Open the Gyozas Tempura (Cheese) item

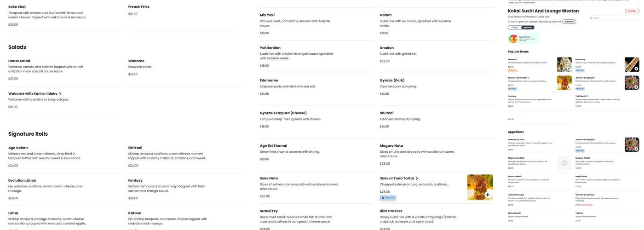click(283, 113)
